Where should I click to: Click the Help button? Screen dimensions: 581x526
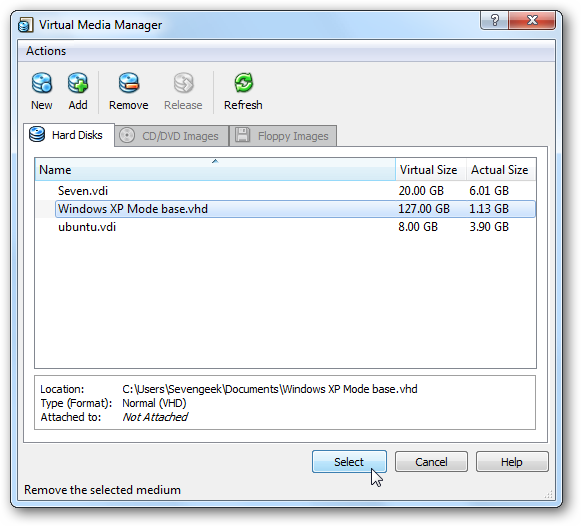[x=512, y=462]
